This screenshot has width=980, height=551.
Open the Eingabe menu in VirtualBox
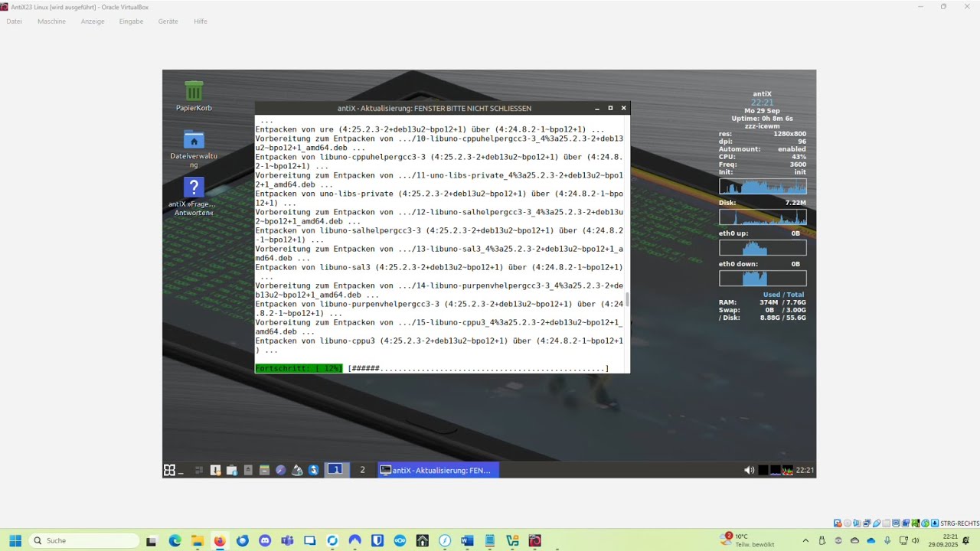point(131,21)
